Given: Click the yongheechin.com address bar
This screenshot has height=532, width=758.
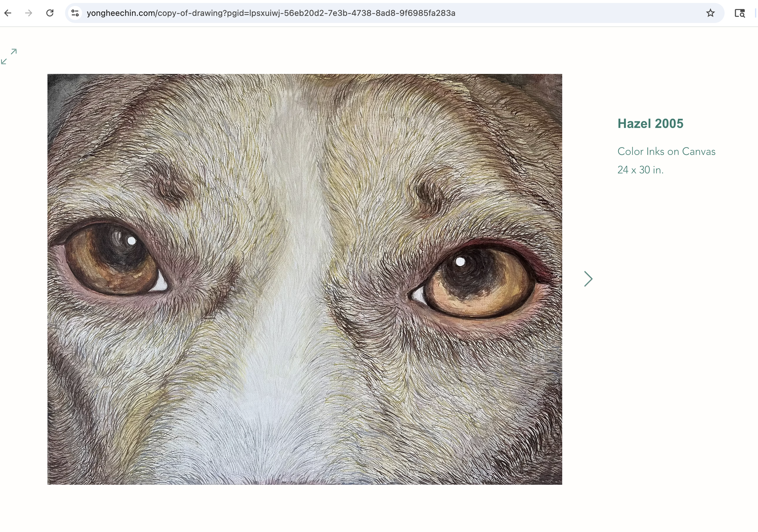Looking at the screenshot, I should (271, 13).
